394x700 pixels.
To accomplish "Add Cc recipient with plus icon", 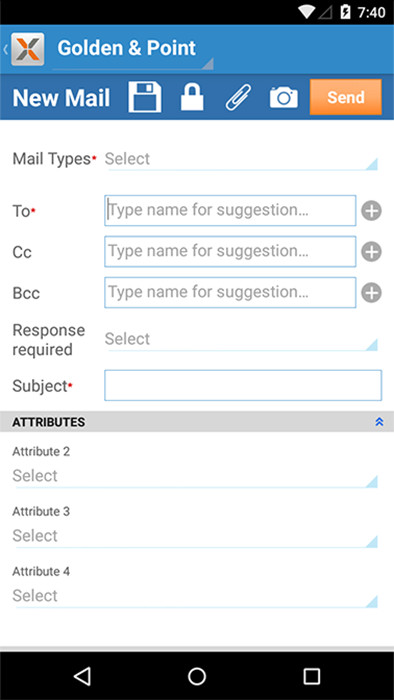I will point(371,252).
